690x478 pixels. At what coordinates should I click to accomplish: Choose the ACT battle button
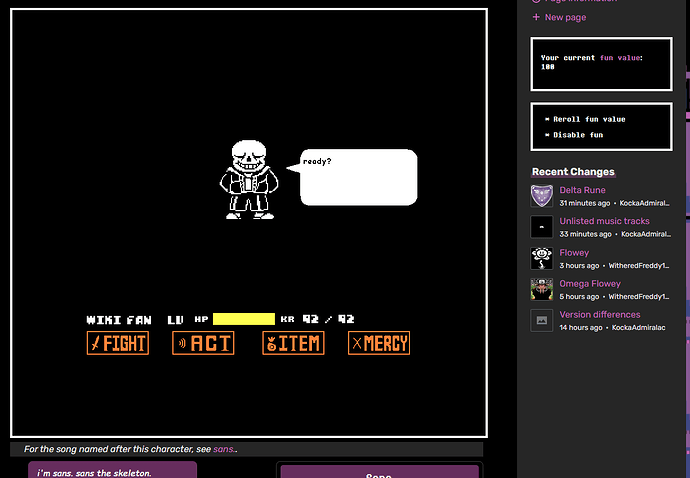coord(203,343)
